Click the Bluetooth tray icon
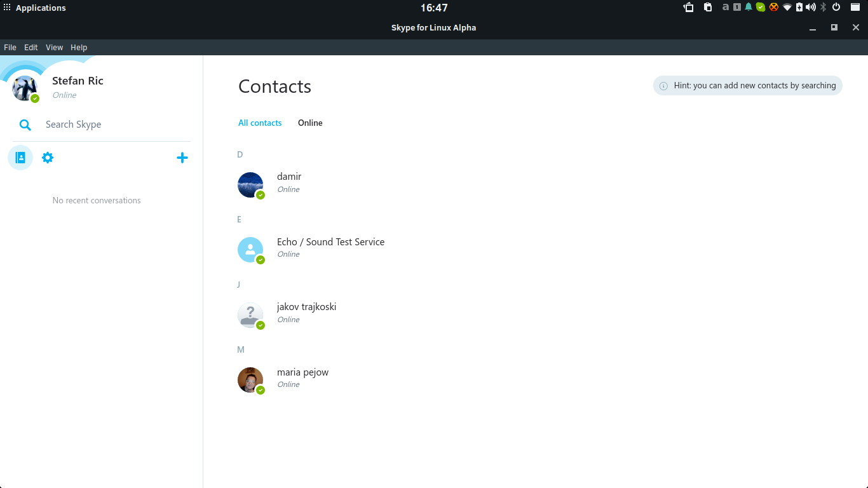The height and width of the screenshot is (488, 868). click(823, 7)
